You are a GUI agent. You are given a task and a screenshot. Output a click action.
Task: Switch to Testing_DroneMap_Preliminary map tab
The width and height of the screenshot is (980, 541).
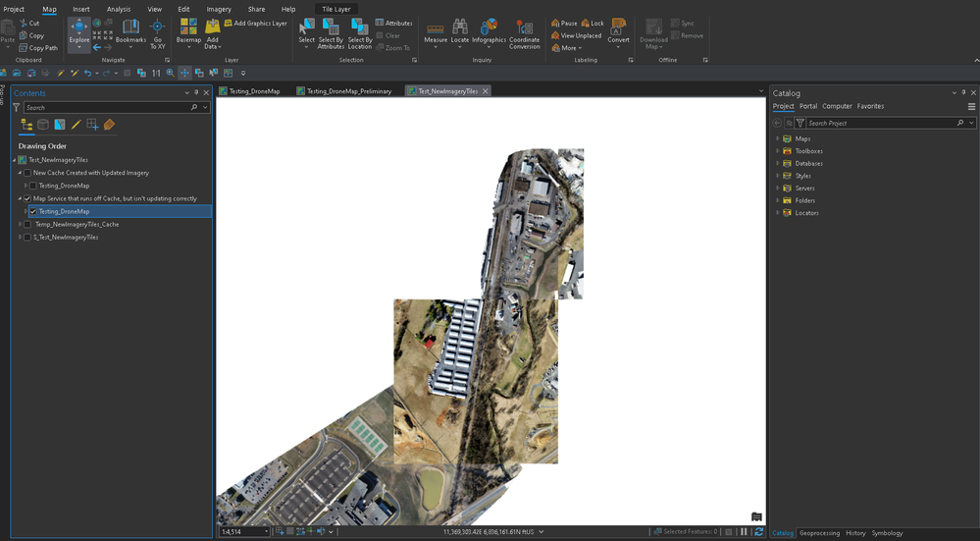349,91
